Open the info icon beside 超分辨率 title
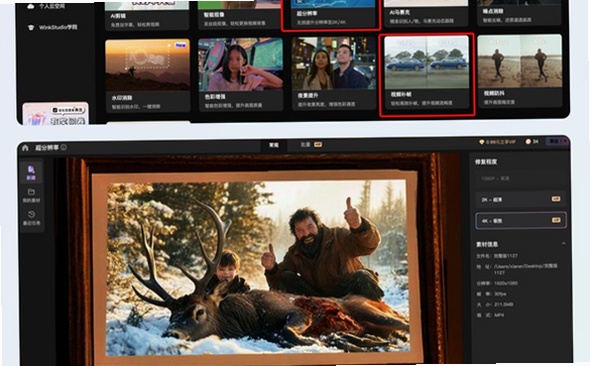 coord(64,147)
